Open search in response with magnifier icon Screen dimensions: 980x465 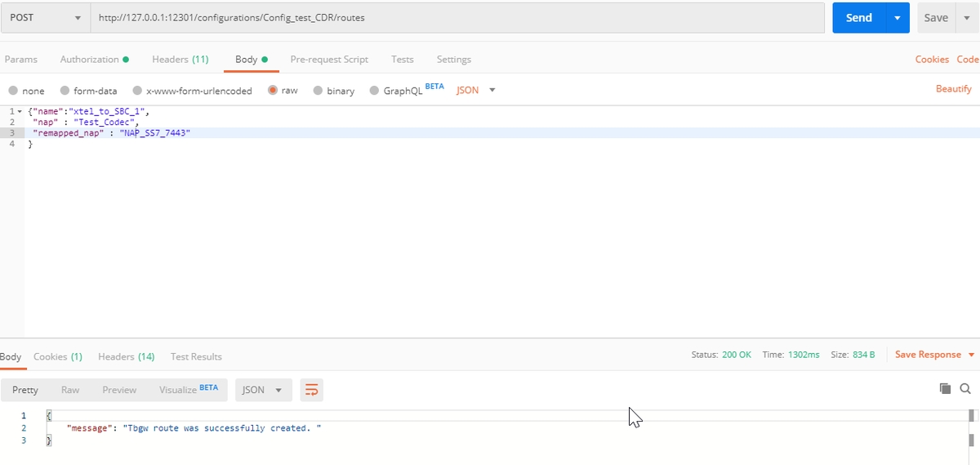[965, 389]
